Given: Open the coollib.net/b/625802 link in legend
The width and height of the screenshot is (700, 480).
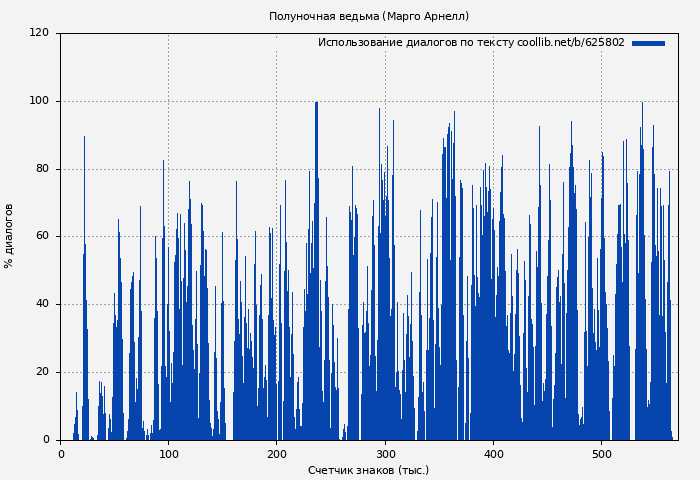Looking at the screenshot, I should [570, 43].
